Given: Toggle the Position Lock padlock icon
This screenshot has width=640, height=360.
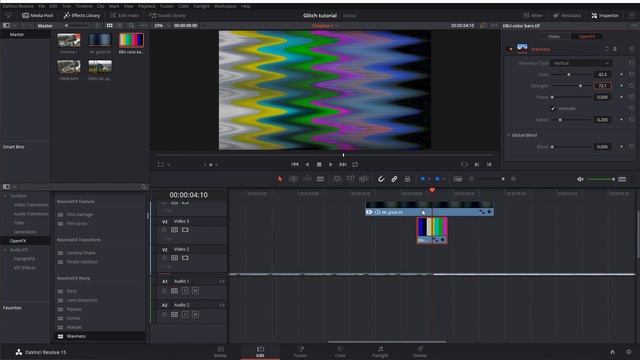Looking at the screenshot, I should point(407,179).
